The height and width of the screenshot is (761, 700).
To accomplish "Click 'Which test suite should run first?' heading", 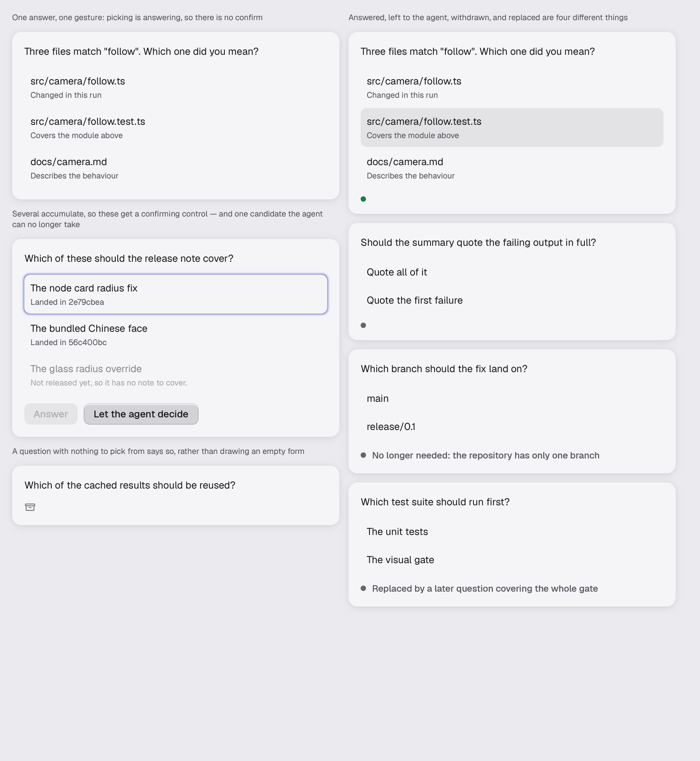I will coord(435,502).
